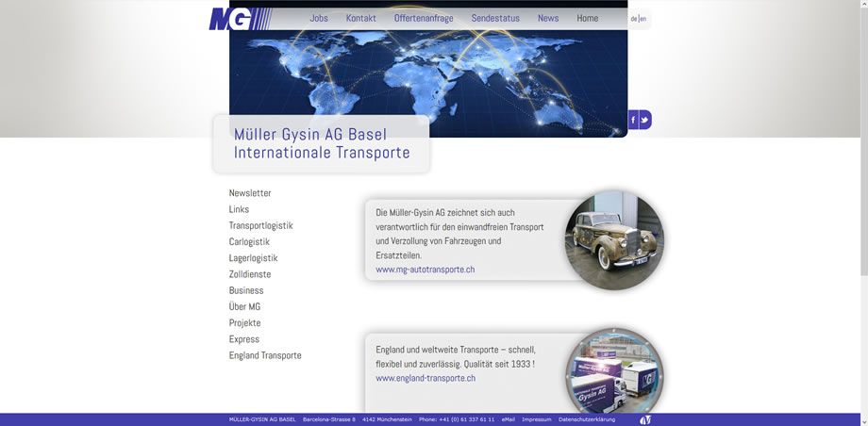The image size is (868, 426).
Task: Click the vintage car circular image
Action: tap(614, 239)
